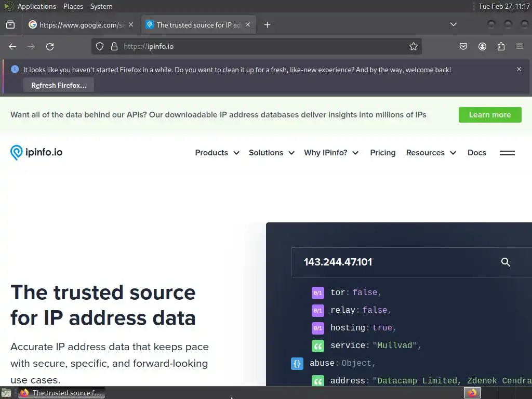Click the boolean icon next to hosting
This screenshot has width=532, height=399.
(317, 328)
